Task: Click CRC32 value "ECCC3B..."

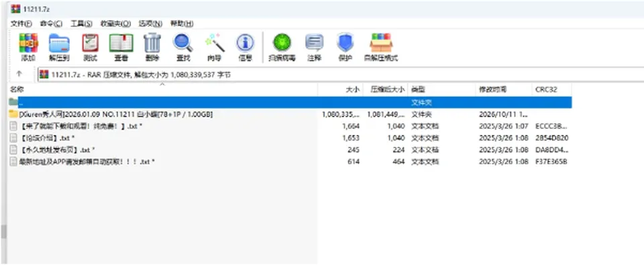Action: [x=552, y=126]
